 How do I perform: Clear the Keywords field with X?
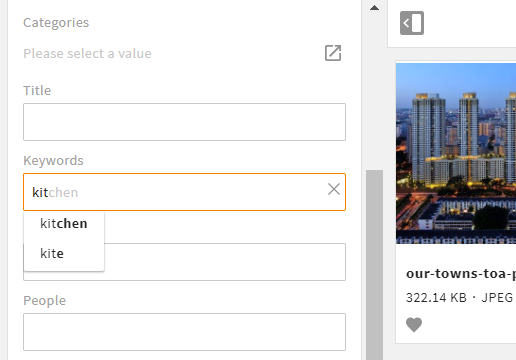(334, 189)
